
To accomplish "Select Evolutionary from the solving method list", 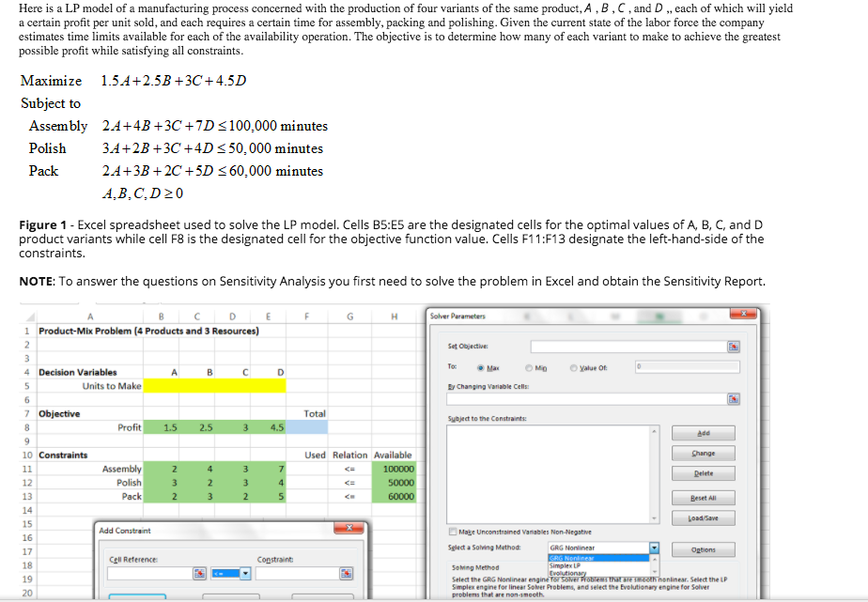I will 567,573.
